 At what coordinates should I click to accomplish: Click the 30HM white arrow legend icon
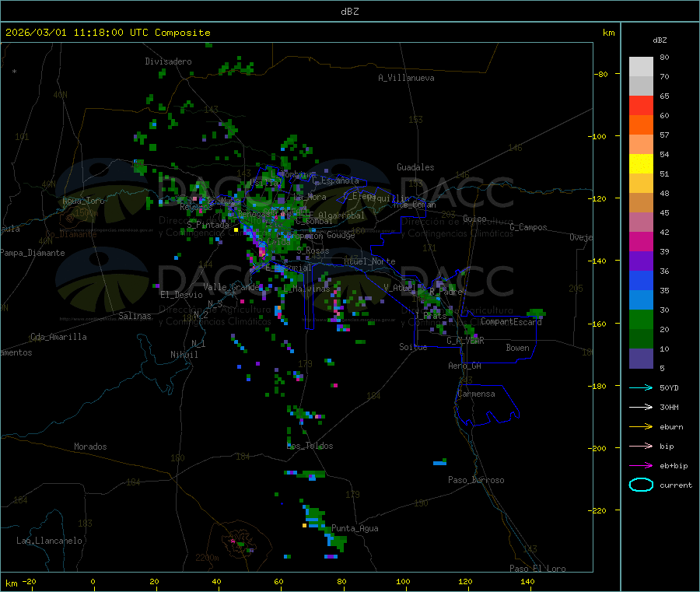point(641,407)
